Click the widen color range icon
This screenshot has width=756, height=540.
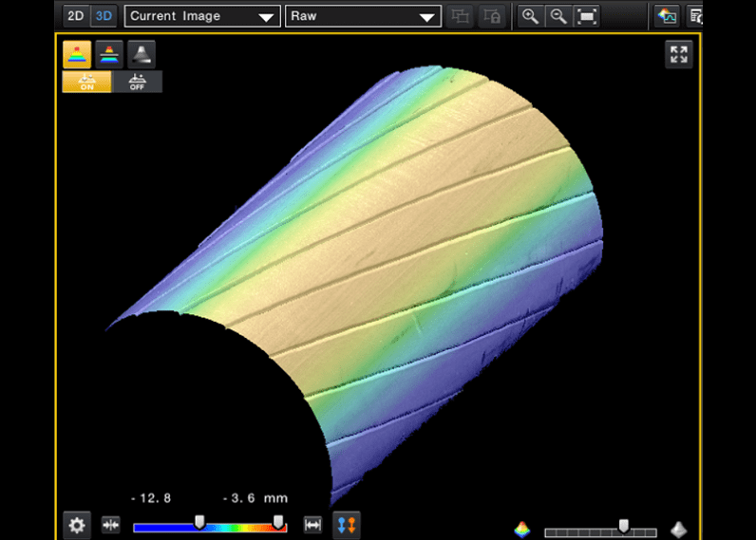point(312,525)
